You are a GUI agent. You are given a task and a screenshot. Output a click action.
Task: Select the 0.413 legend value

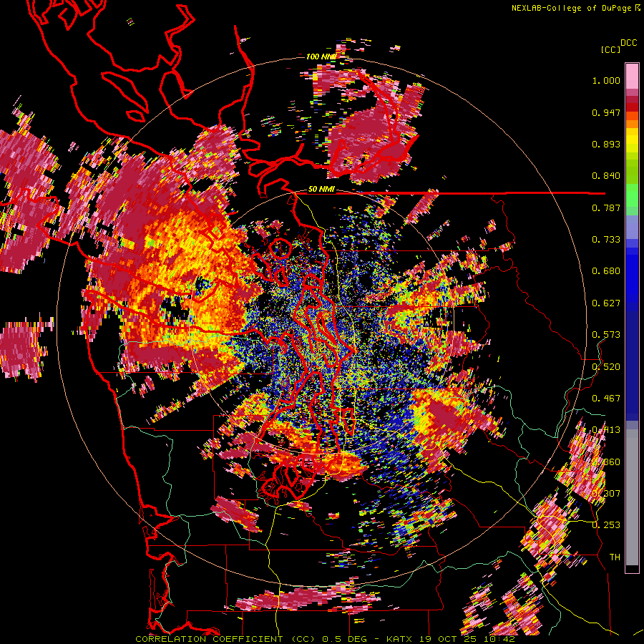(x=606, y=430)
